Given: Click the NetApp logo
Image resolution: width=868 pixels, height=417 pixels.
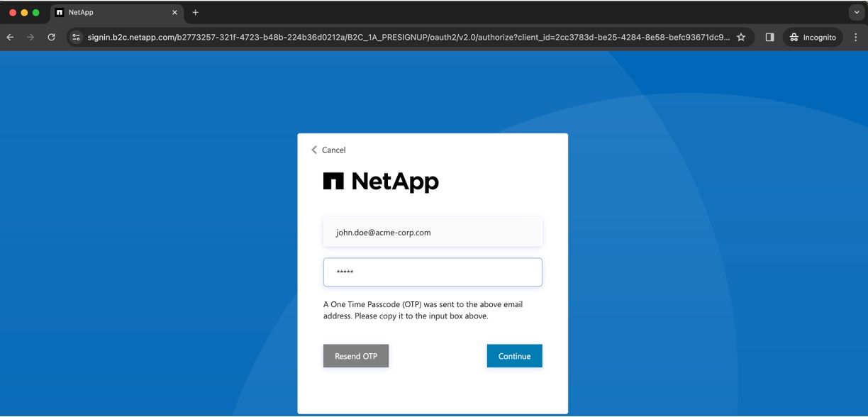Looking at the screenshot, I should 381,182.
